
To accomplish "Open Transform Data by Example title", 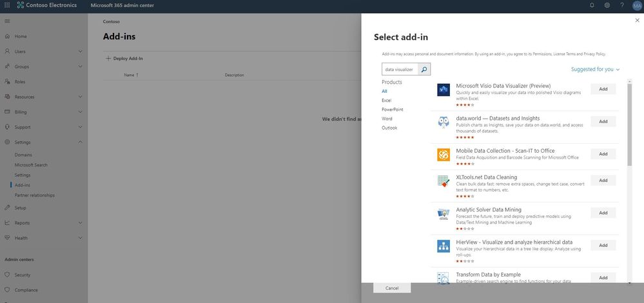I will 489,274.
